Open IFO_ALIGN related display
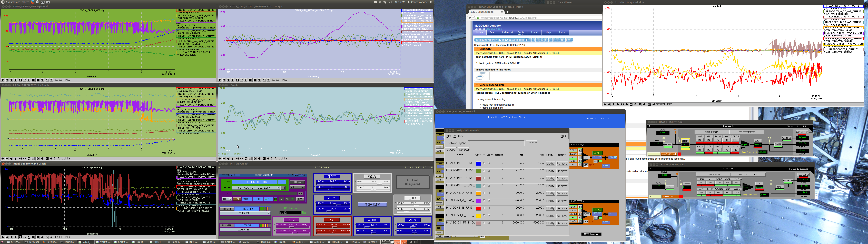Image resolution: width=868 pixels, height=244 pixels. tap(372, 205)
